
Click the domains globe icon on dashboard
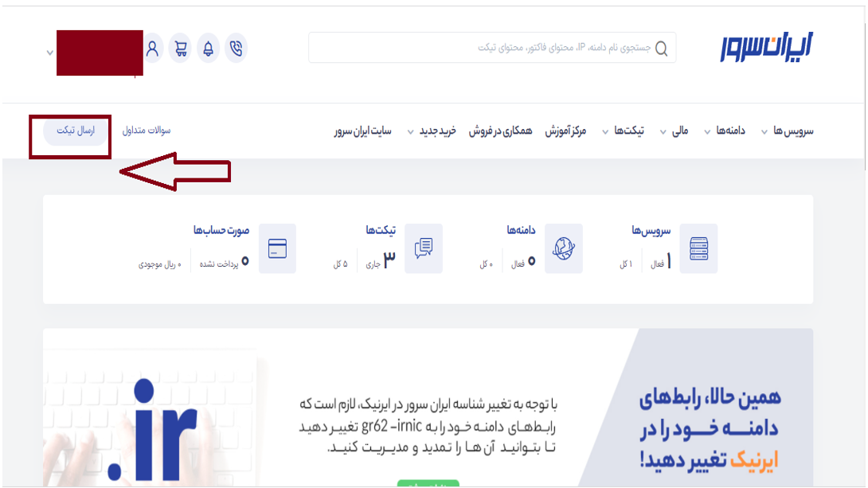click(x=564, y=248)
